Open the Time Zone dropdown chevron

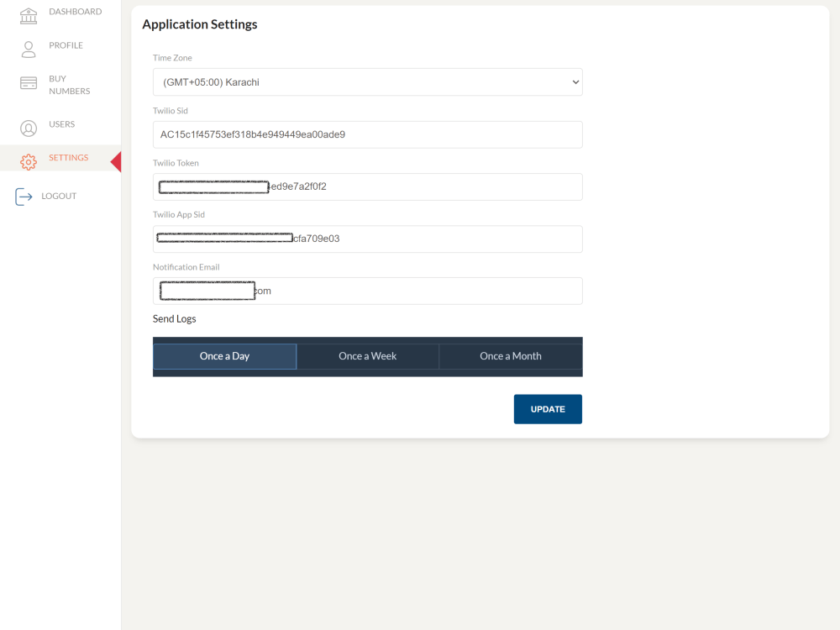point(575,81)
